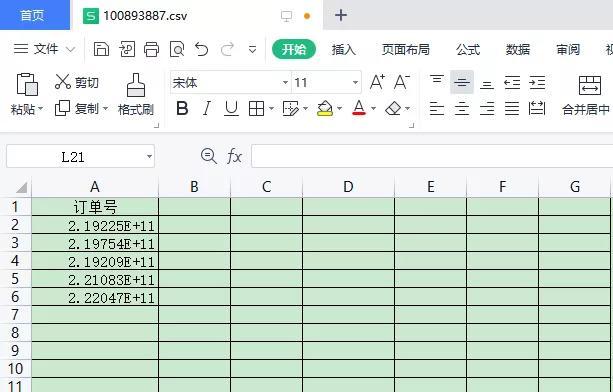613x392 pixels.
Task: Increase indent
Action: (x=537, y=82)
